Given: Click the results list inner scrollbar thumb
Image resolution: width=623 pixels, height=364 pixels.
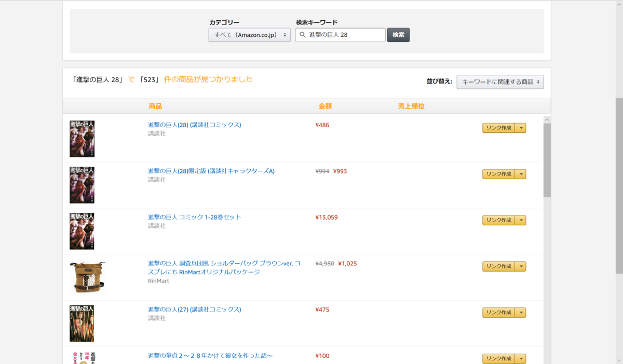Looking at the screenshot, I should click(x=547, y=160).
